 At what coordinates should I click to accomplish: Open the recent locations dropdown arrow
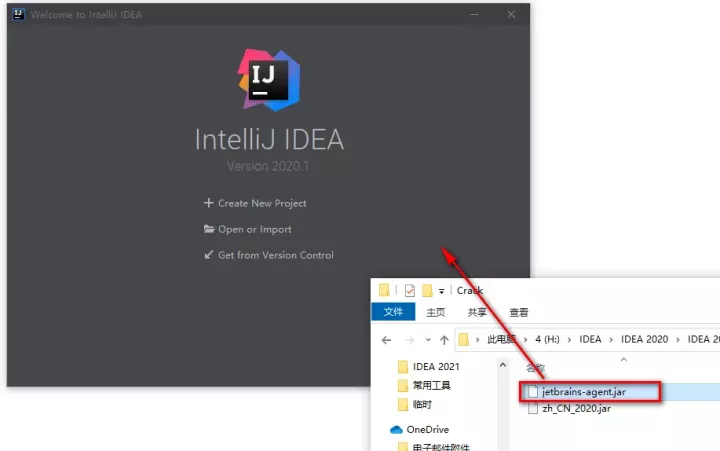pyautogui.click(x=427, y=340)
